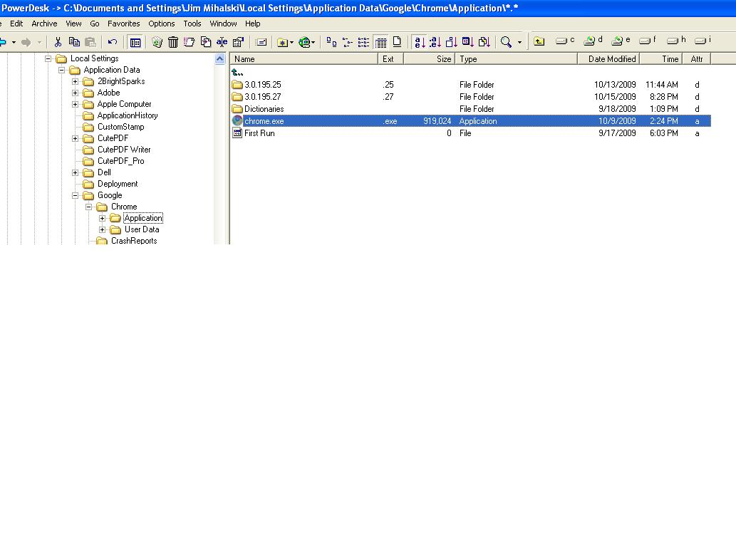The image size is (736, 560).
Task: Sort by the Name column header
Action: (304, 58)
